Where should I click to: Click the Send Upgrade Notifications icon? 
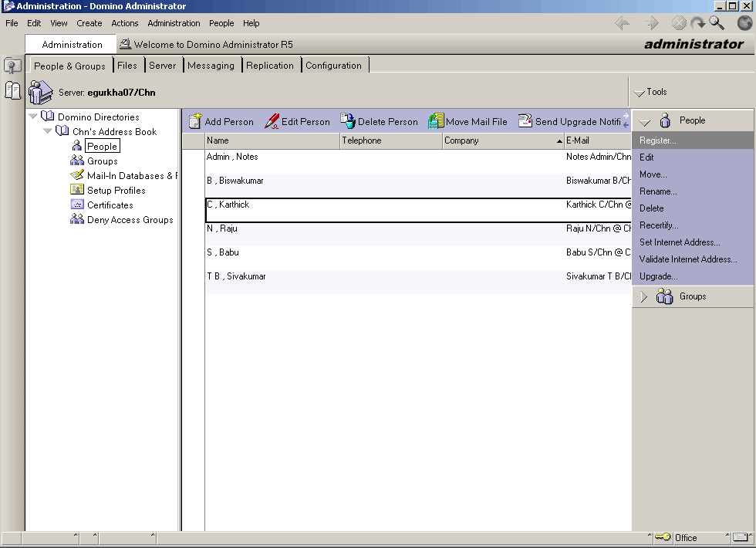[x=525, y=121]
